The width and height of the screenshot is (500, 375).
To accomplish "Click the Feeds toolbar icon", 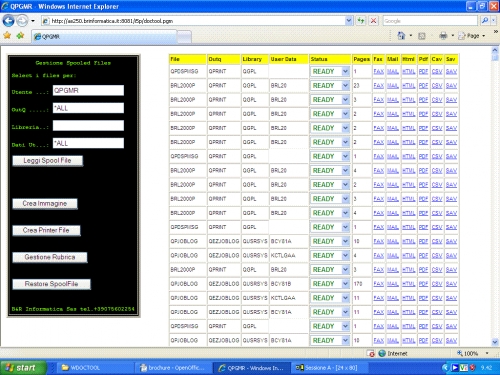I will tap(422, 36).
